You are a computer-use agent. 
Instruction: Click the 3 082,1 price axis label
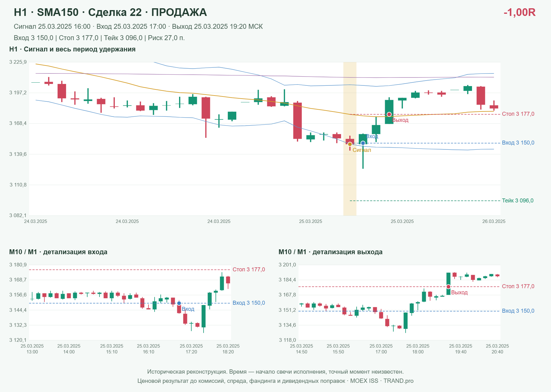point(18,216)
